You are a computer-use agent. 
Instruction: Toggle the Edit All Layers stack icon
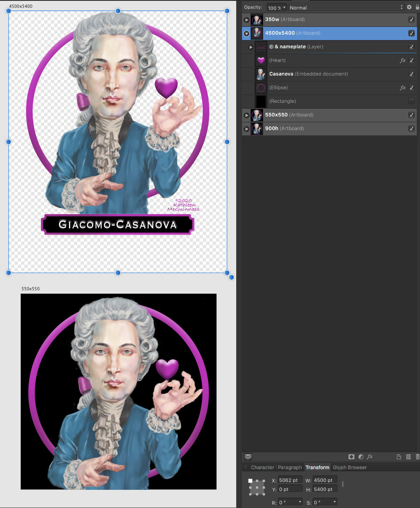(x=248, y=457)
